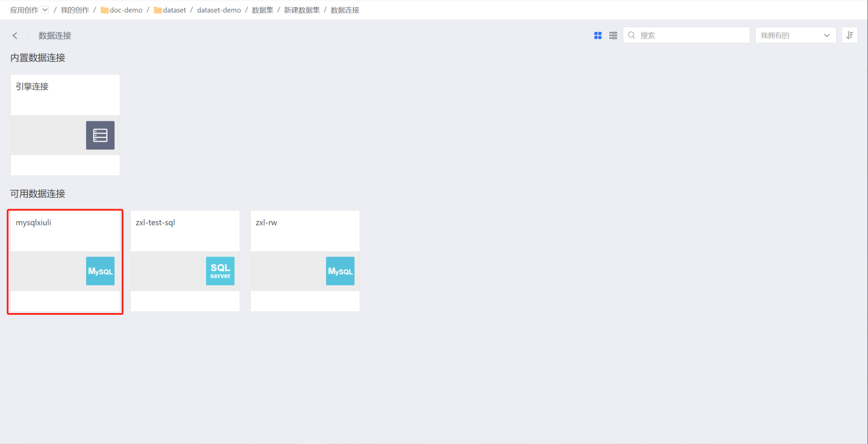Click the magnifier icon in search box
Image resolution: width=868 pixels, height=444 pixels.
click(632, 35)
